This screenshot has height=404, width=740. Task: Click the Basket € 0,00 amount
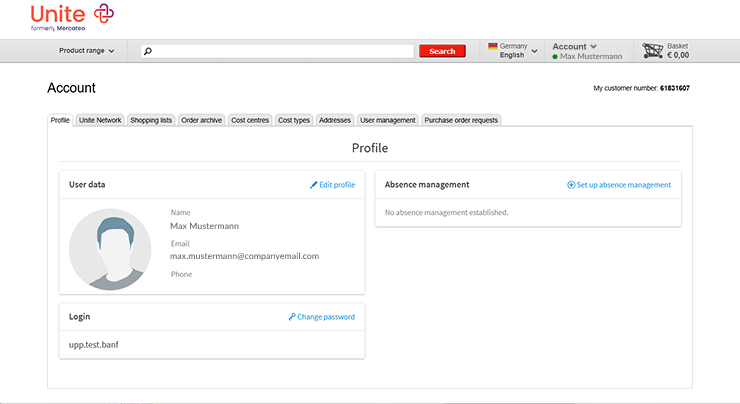coord(678,55)
